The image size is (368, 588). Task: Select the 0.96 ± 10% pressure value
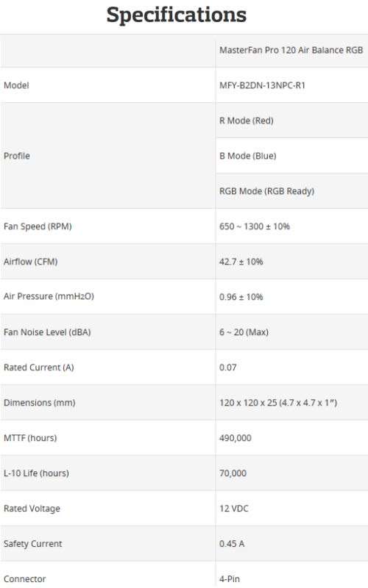click(x=241, y=297)
